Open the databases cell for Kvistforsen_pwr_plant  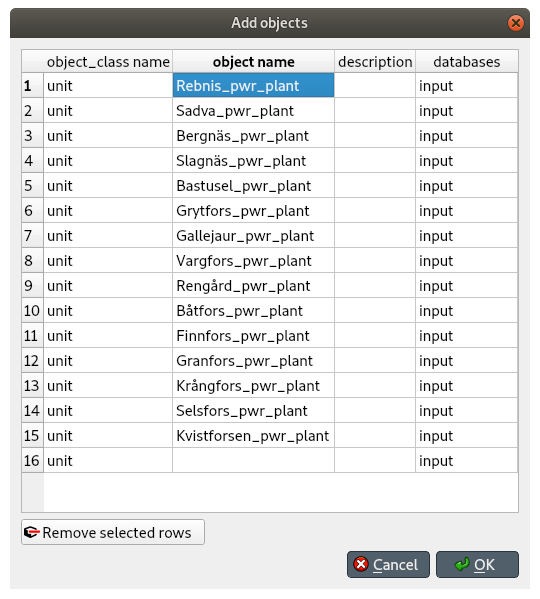467,435
